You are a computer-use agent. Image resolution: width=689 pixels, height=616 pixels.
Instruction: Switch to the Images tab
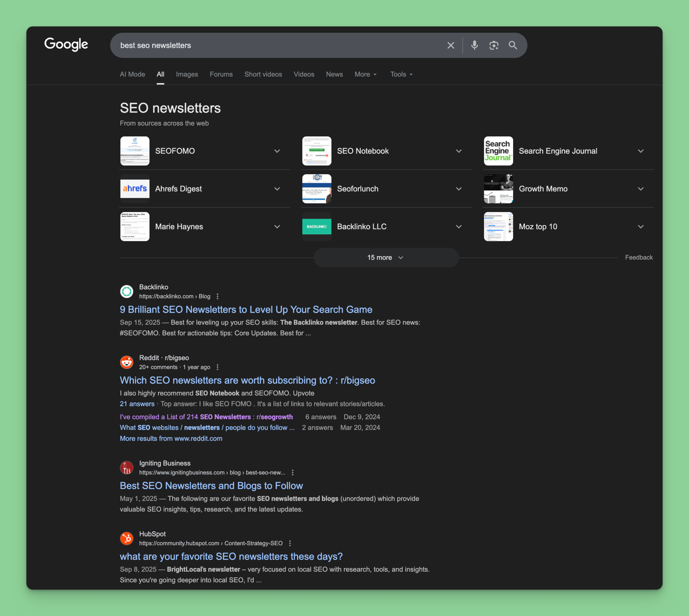tap(187, 74)
